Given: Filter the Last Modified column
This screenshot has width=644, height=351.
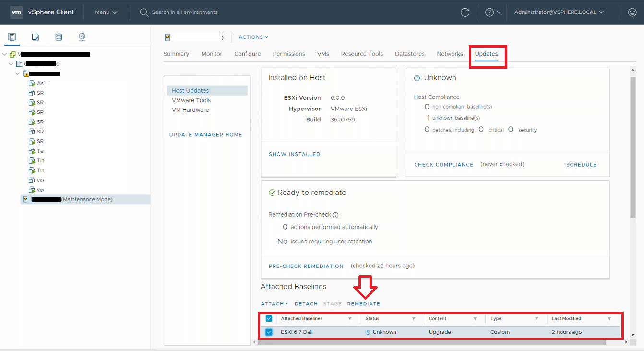Looking at the screenshot, I should tap(609, 319).
